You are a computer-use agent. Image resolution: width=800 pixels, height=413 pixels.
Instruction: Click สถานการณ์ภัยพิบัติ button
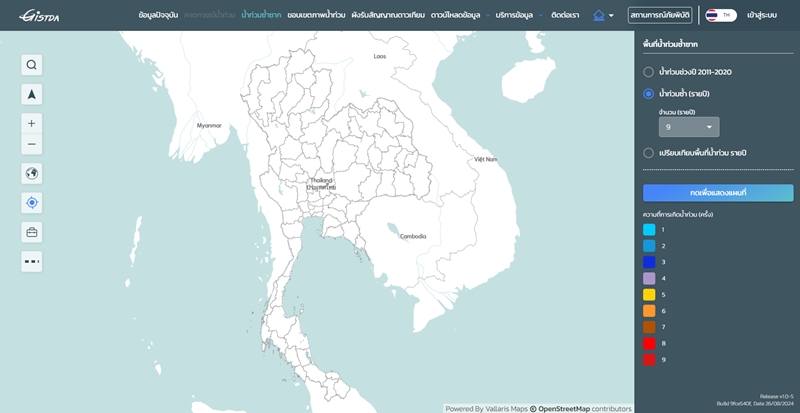click(660, 15)
